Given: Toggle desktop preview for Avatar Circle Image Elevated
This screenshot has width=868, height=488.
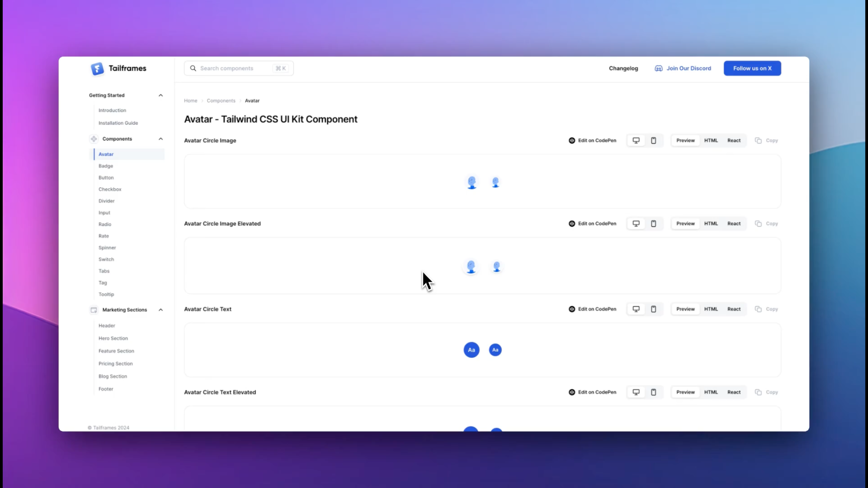Looking at the screenshot, I should click(x=636, y=224).
